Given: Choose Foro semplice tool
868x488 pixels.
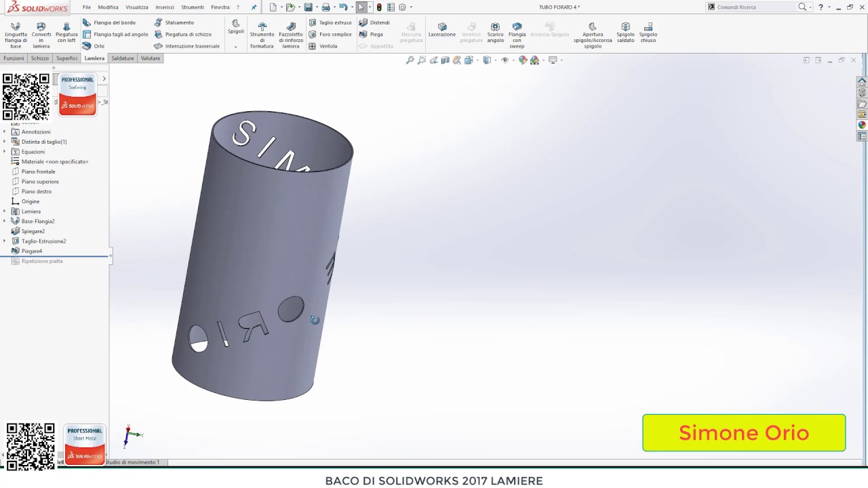Looking at the screenshot, I should pyautogui.click(x=330, y=34).
